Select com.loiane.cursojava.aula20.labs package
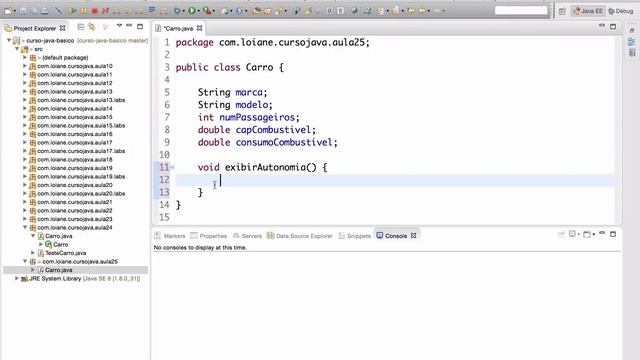640x360 pixels. pyautogui.click(x=81, y=193)
